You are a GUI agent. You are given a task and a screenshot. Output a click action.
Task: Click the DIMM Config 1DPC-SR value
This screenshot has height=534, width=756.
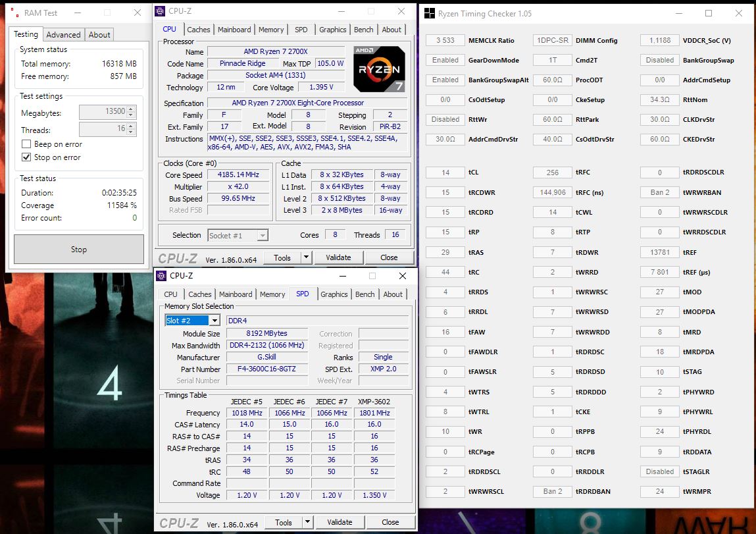[553, 41]
